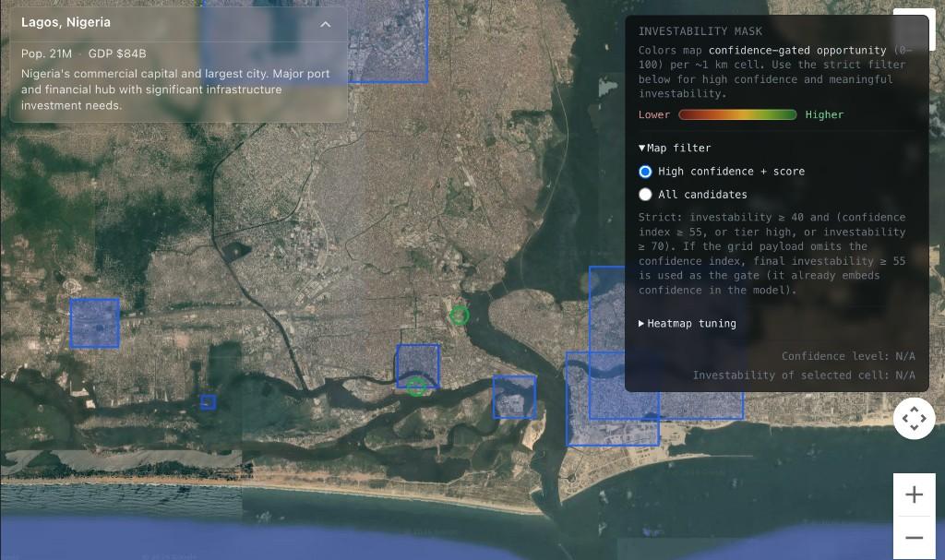Screen dimensions: 945x560
Task: Select High confidence + score filter
Action: (x=645, y=172)
